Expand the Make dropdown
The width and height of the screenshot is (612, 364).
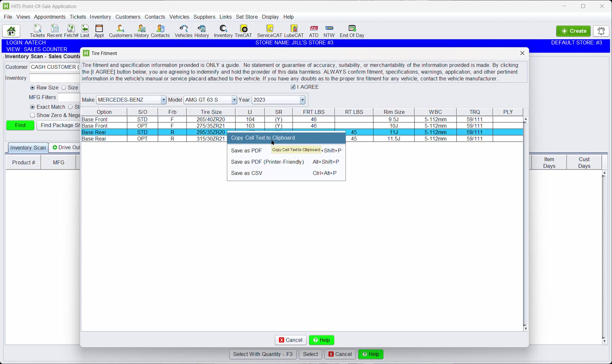pos(163,100)
